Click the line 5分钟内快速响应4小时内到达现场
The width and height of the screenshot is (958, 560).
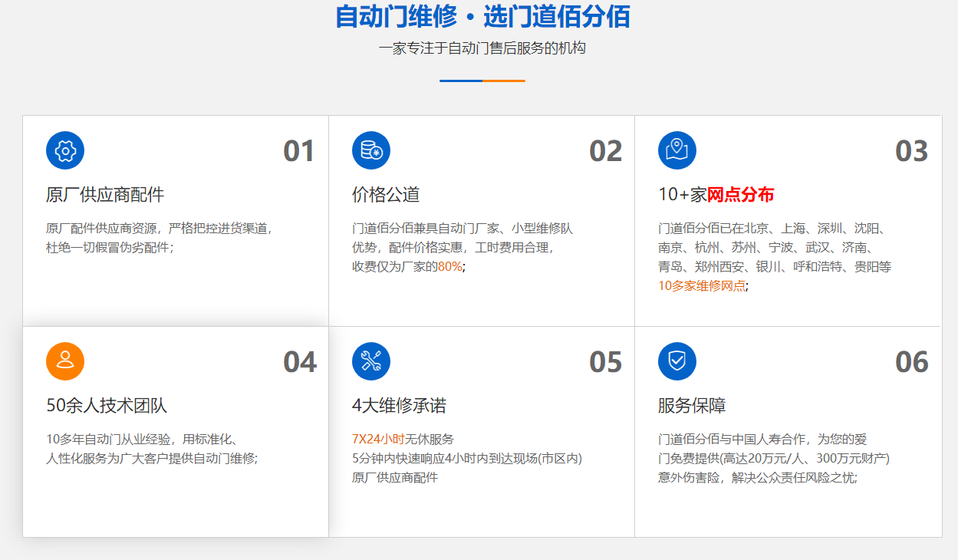coord(467,459)
